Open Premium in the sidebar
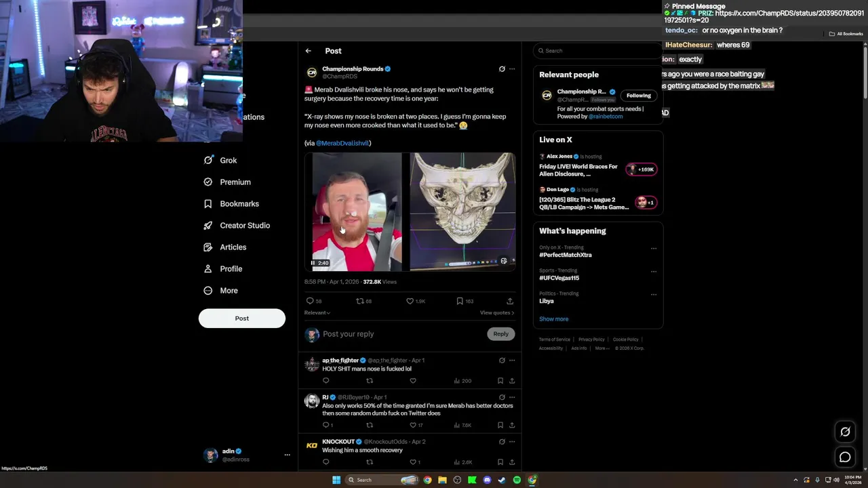This screenshot has width=868, height=488. [227, 182]
